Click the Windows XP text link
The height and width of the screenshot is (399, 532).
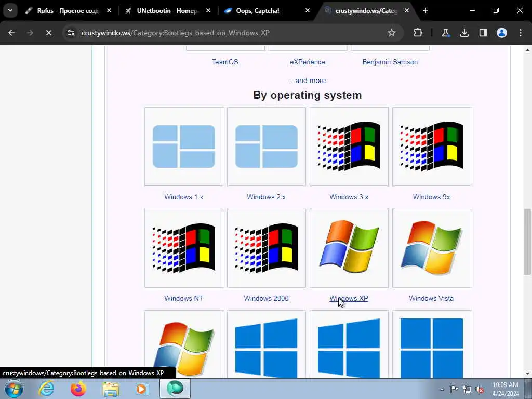[349, 299]
